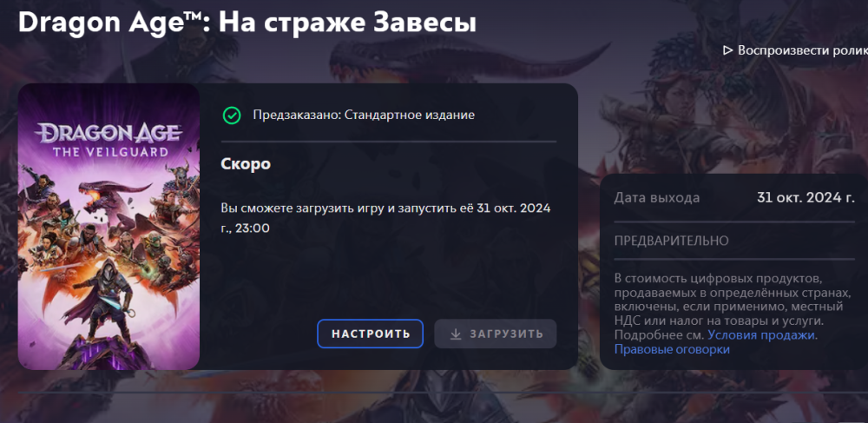Image resolution: width=868 pixels, height=423 pixels.
Task: Click the launch availability message with 23:00
Action: point(386,218)
